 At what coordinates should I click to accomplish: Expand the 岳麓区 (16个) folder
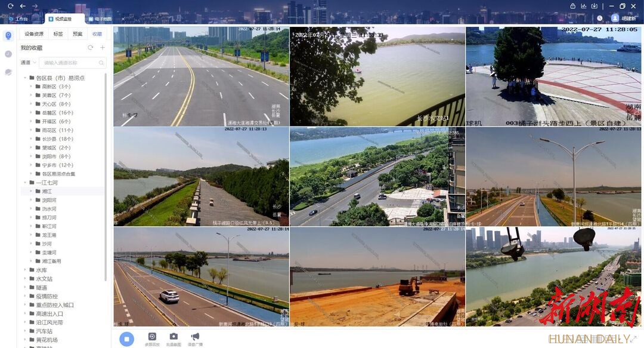point(31,113)
